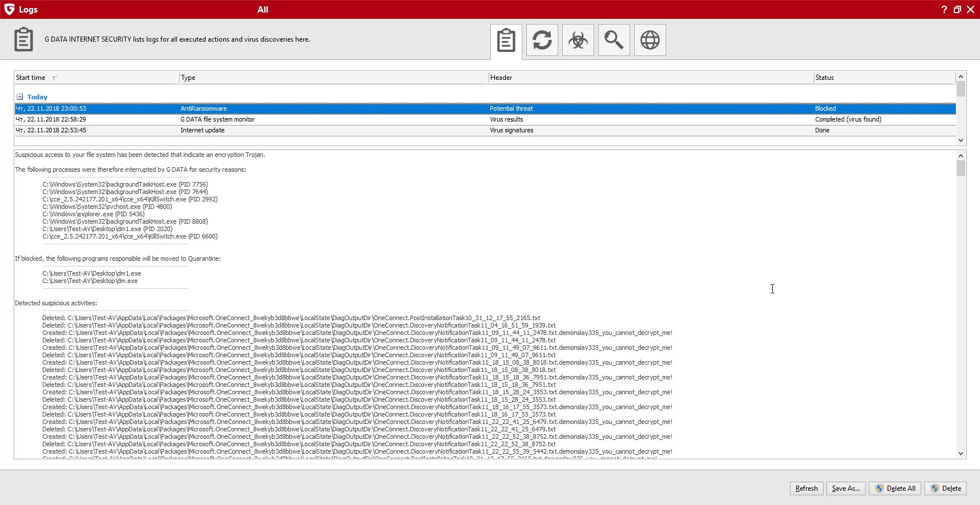Image resolution: width=980 pixels, height=505 pixels.
Task: Click the Virus signatures header cell
Action: tap(511, 130)
